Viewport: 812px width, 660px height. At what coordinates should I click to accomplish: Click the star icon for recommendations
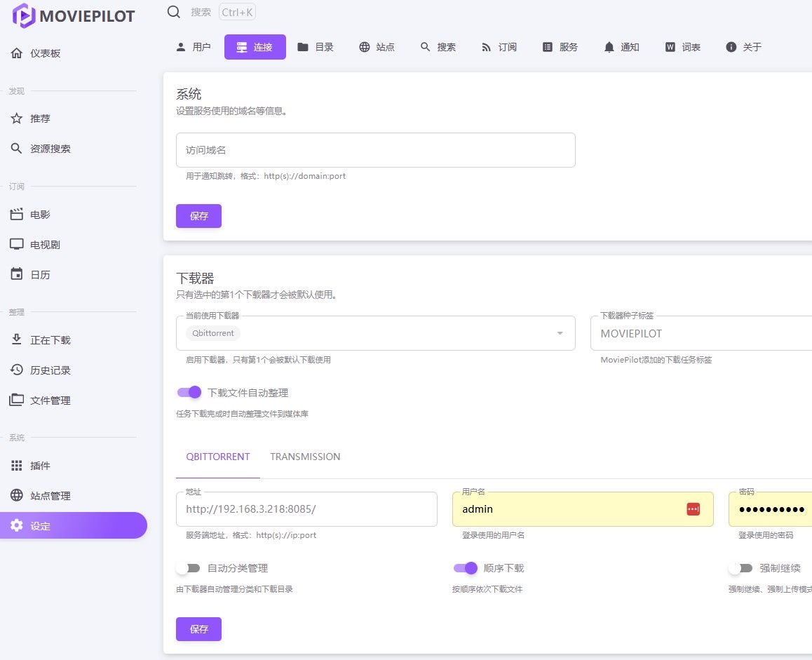click(17, 119)
